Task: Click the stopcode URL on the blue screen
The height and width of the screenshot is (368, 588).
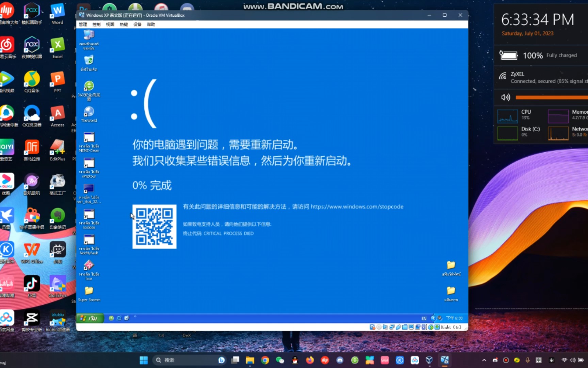Action: (x=357, y=206)
